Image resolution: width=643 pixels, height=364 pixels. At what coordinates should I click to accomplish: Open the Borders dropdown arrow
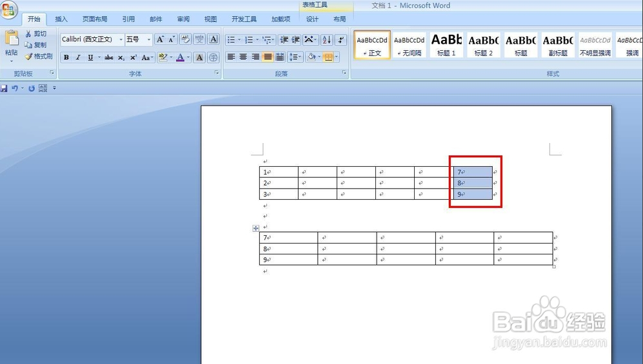[337, 57]
